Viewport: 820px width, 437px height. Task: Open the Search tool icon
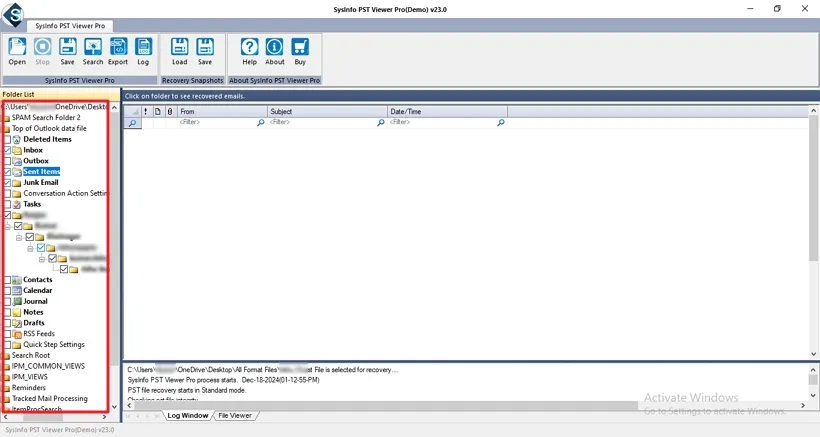(x=93, y=47)
